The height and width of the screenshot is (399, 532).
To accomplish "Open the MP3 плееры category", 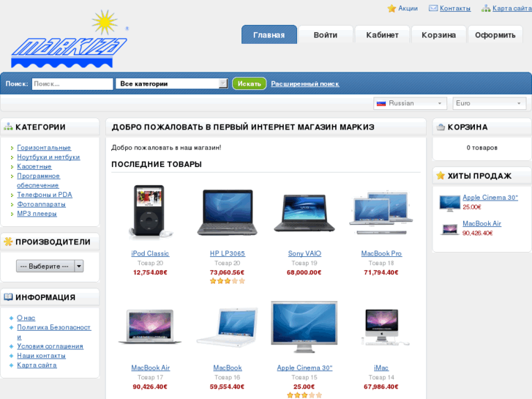I will [37, 214].
